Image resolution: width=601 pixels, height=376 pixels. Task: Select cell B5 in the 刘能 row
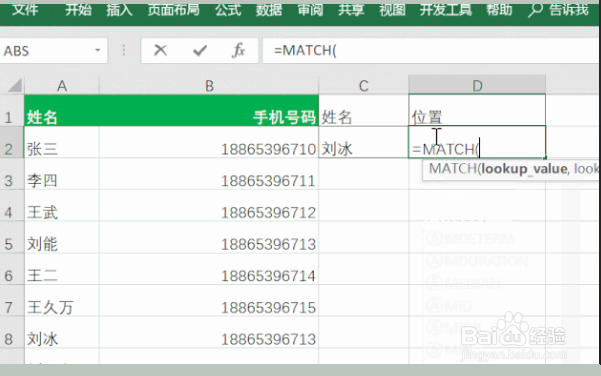tap(209, 237)
